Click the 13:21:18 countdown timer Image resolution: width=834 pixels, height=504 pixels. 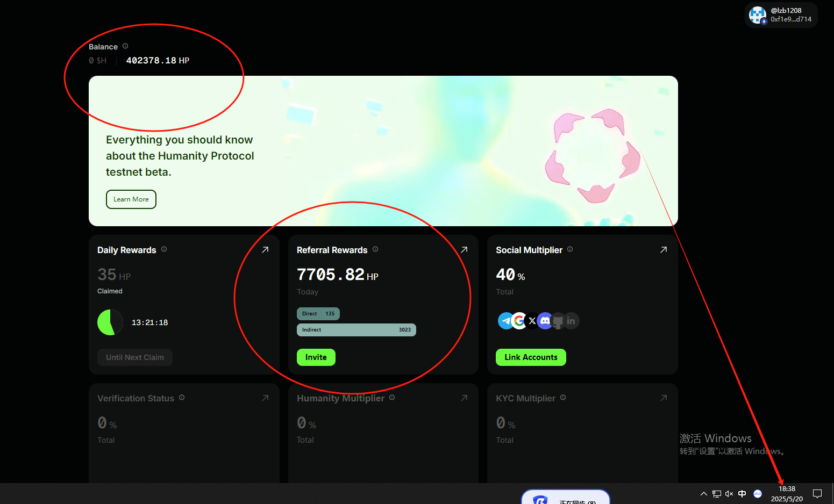pos(149,322)
